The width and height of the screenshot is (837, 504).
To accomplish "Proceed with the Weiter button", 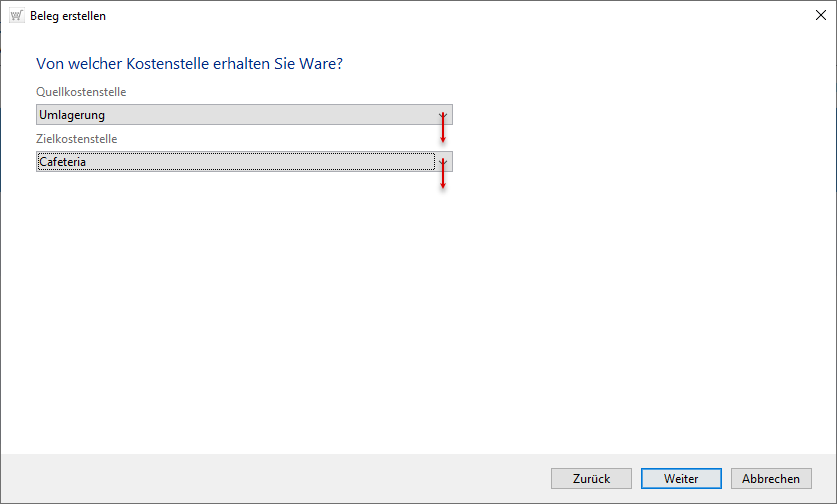I will [x=681, y=479].
